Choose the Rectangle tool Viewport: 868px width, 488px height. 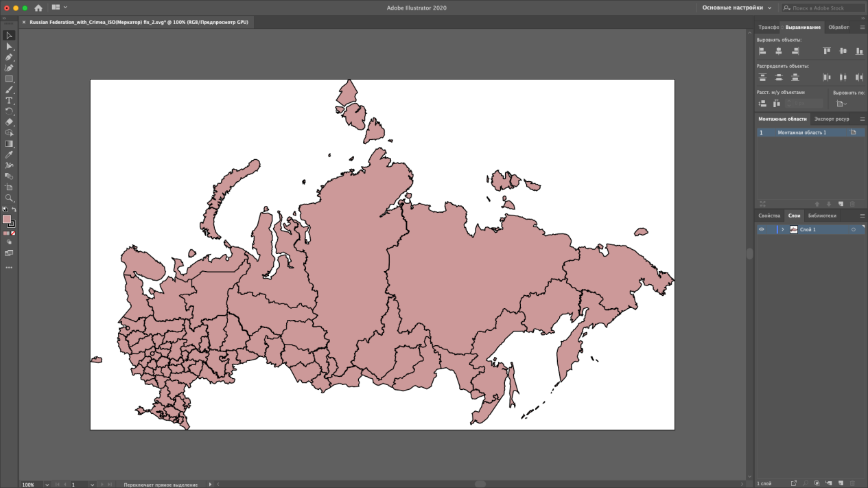[9, 79]
